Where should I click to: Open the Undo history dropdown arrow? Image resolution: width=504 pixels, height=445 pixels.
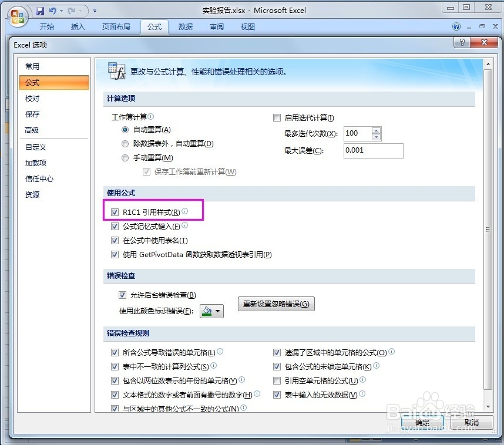pyautogui.click(x=61, y=11)
